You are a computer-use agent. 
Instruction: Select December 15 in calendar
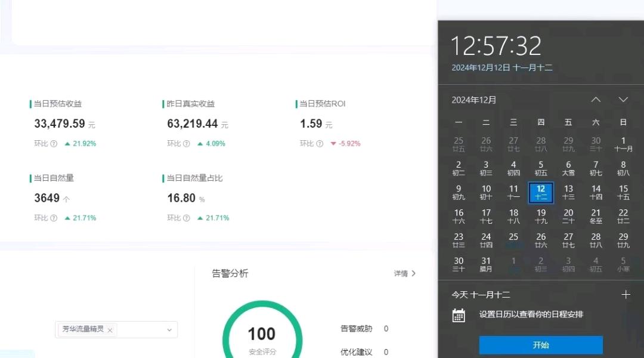click(x=623, y=192)
